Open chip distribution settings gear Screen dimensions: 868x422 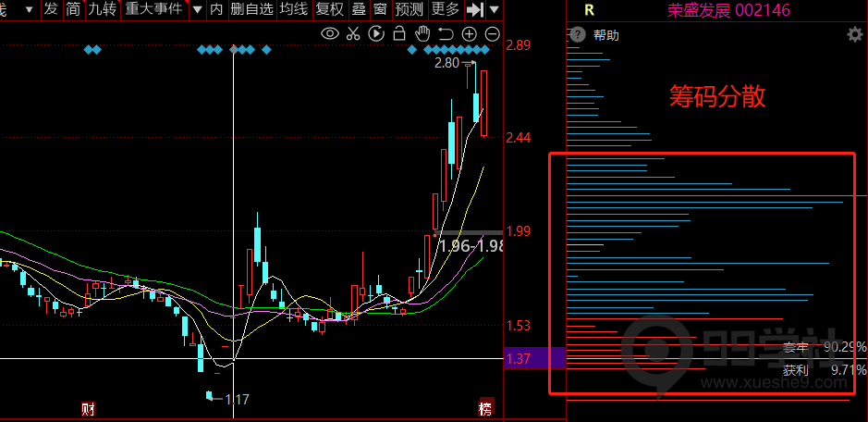point(854,35)
